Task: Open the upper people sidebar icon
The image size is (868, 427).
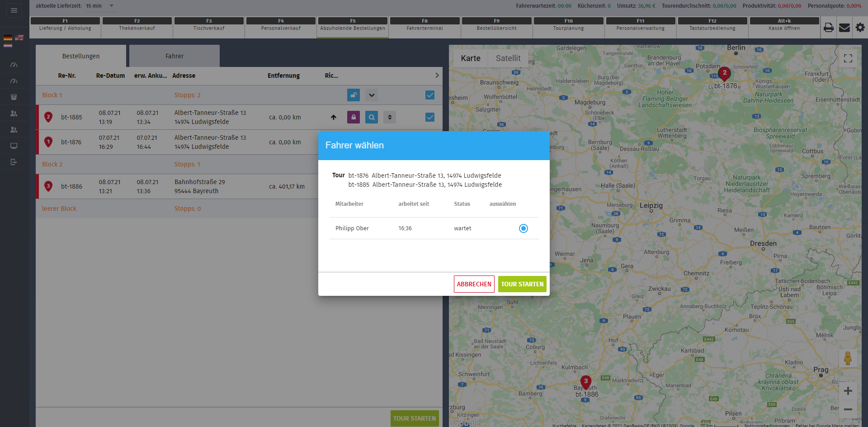Action: tap(14, 113)
